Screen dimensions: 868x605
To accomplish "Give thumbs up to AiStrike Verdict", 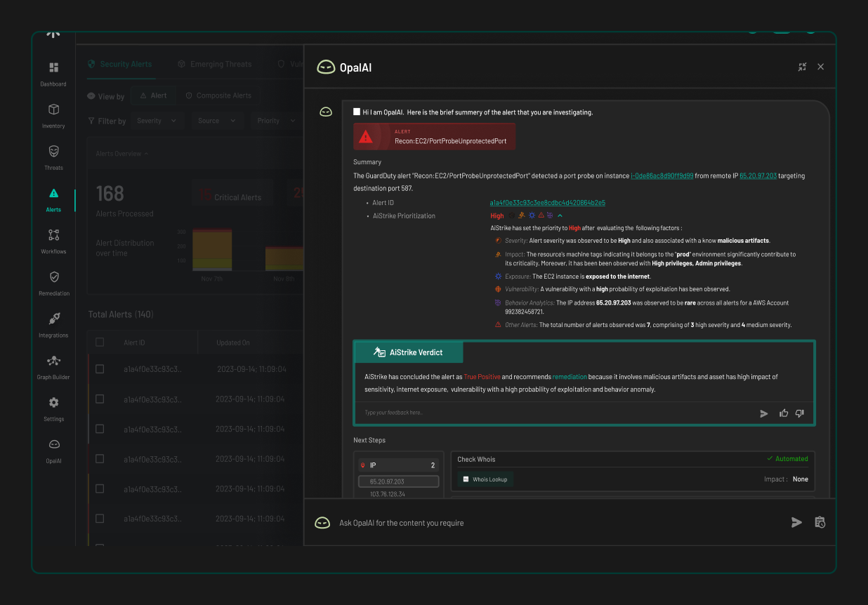I will point(784,413).
